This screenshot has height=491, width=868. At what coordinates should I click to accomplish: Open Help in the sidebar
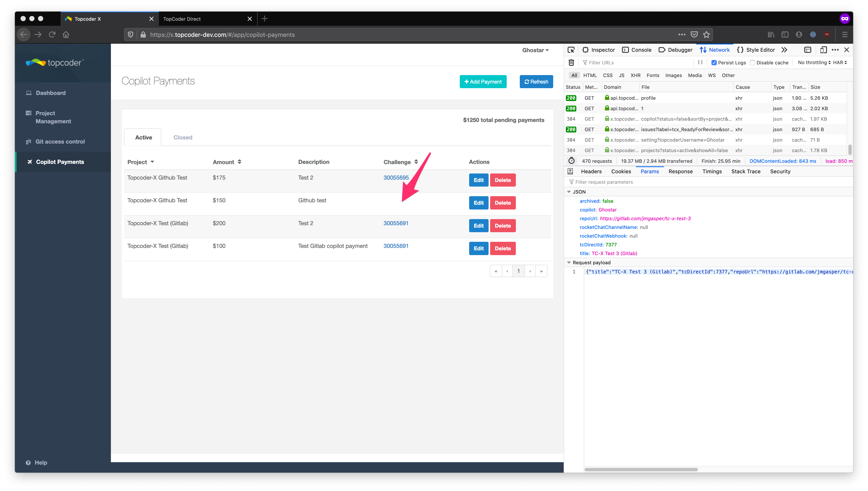[x=36, y=463]
